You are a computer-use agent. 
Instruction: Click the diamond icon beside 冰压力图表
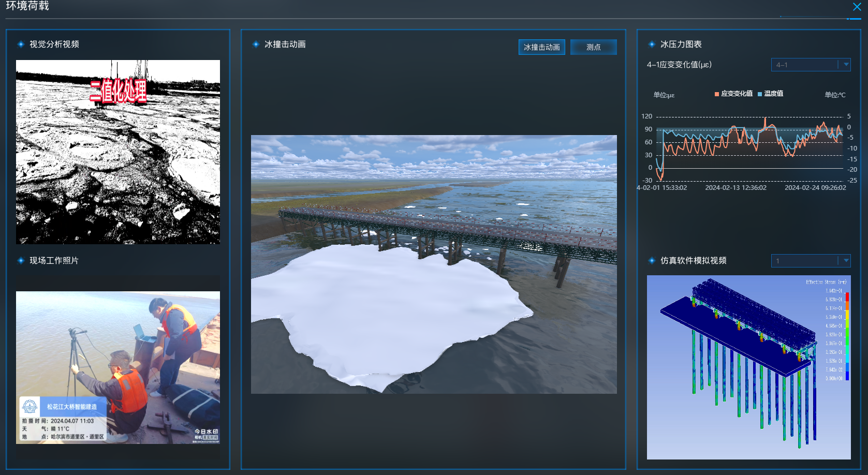click(652, 44)
